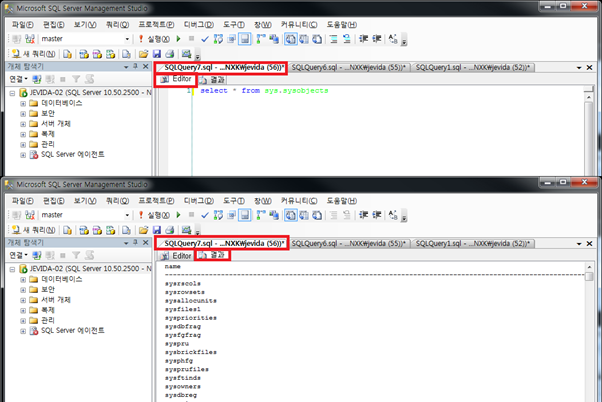602x402 pixels.
Task: Open active files dropdown arrow in top window
Action: pyautogui.click(x=579, y=68)
